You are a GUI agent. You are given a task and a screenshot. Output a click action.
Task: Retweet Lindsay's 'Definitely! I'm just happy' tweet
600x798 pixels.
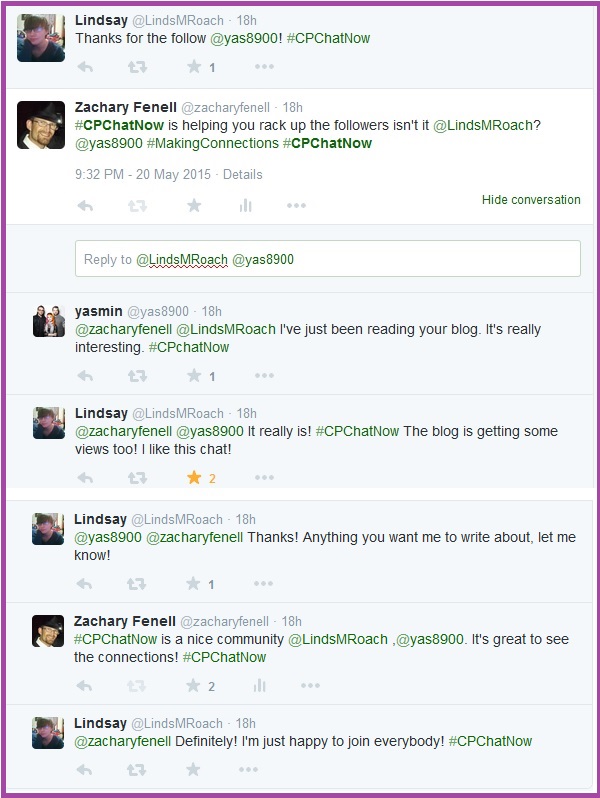(x=136, y=770)
